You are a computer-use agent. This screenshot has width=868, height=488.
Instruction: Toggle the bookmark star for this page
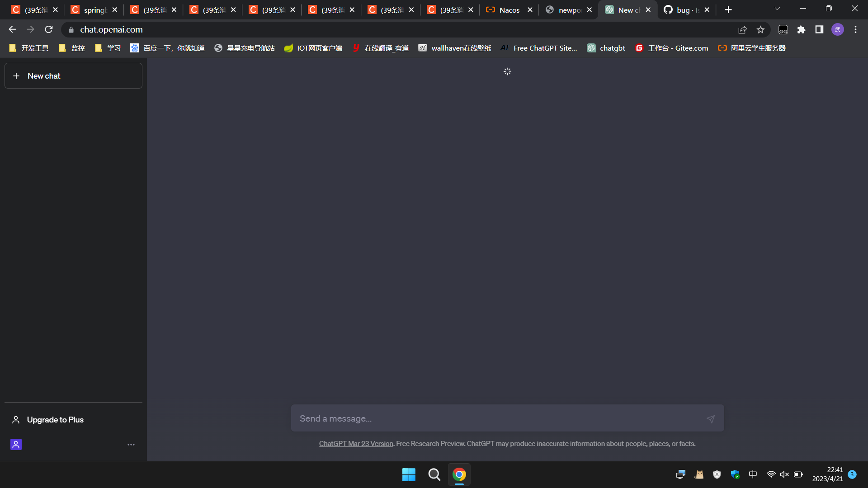(760, 29)
